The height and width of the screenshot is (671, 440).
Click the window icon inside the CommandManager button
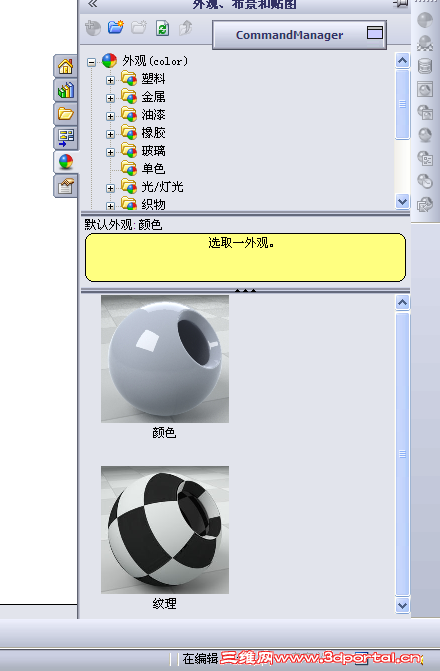click(x=375, y=33)
